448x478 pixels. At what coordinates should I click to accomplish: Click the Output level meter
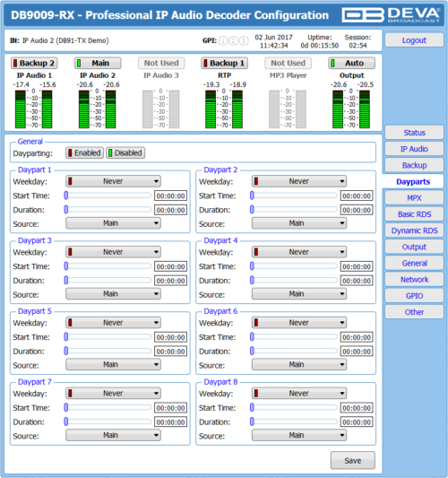click(x=351, y=109)
